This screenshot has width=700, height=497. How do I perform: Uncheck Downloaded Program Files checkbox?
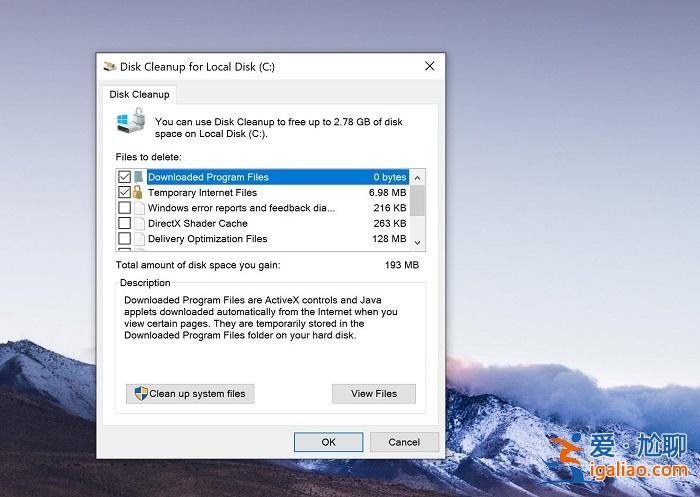(124, 177)
